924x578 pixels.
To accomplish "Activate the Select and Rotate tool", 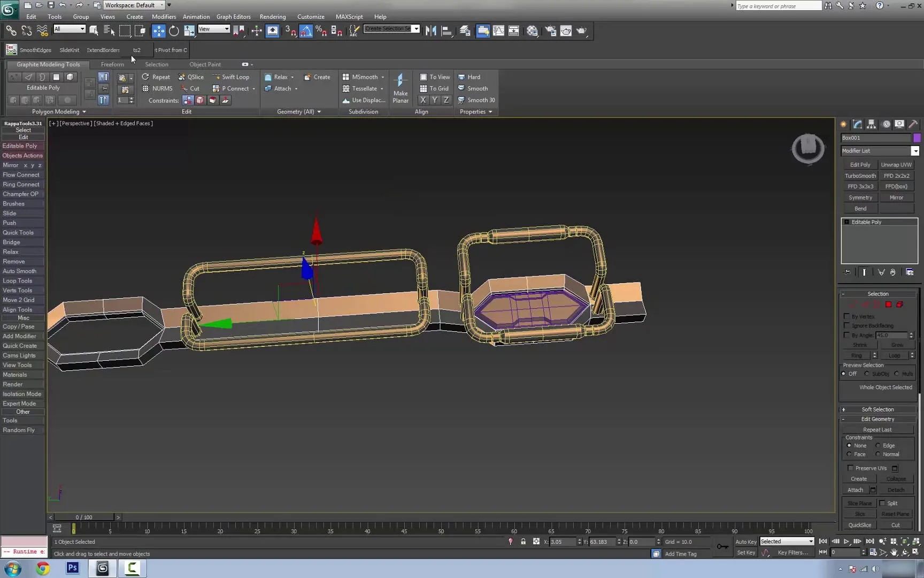I will (x=174, y=31).
